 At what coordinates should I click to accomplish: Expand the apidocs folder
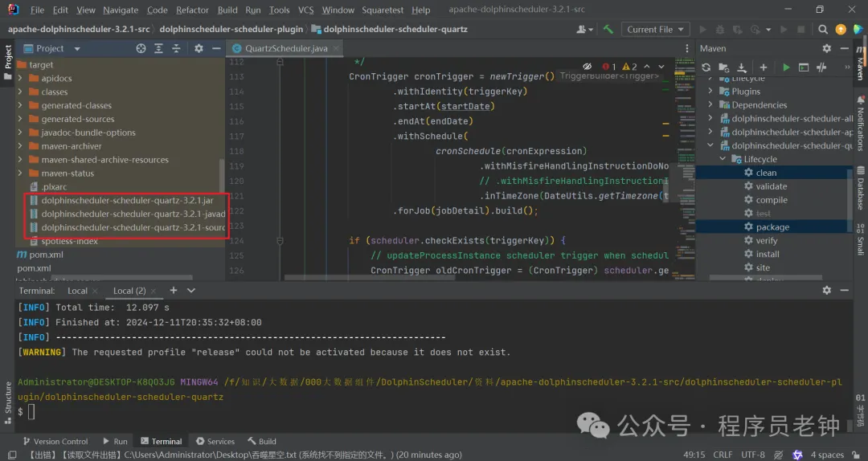coord(20,78)
